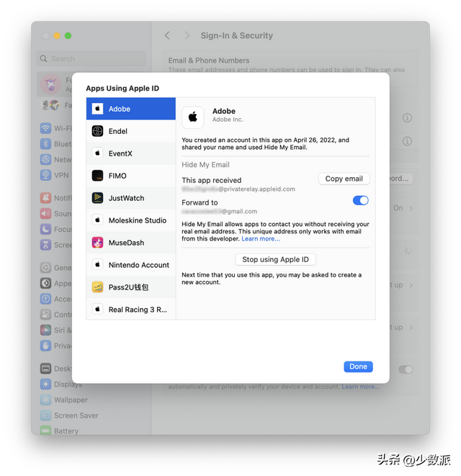Choose EventX from the app list

pyautogui.click(x=131, y=153)
